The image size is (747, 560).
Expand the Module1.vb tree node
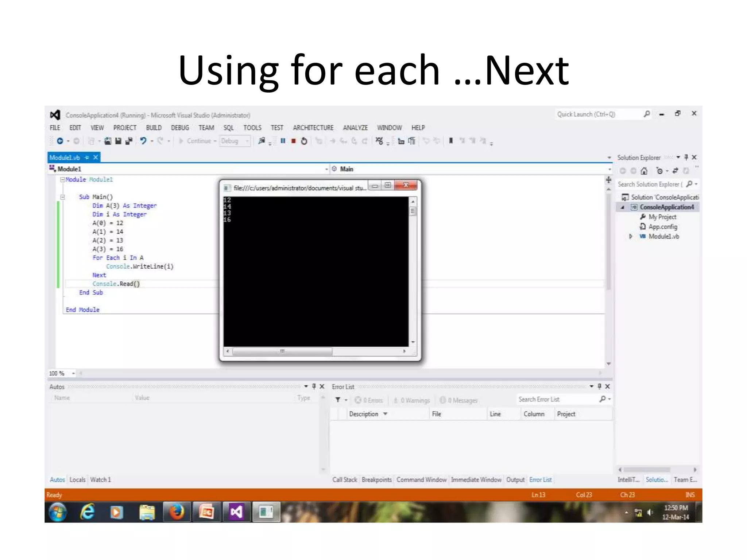(631, 237)
